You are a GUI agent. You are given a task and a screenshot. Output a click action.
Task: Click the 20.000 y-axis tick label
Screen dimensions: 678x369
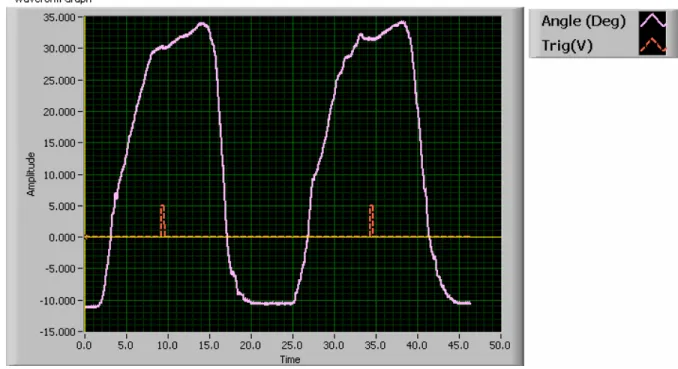point(59,112)
